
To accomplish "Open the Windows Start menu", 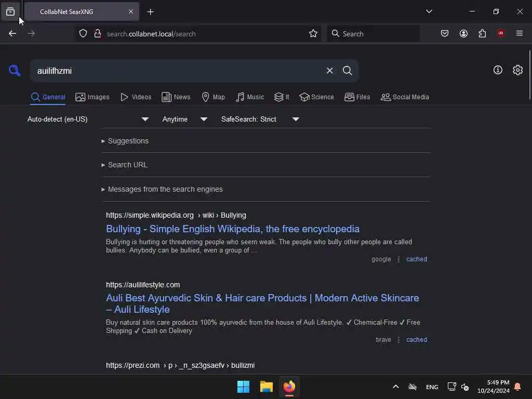I will click(x=243, y=387).
